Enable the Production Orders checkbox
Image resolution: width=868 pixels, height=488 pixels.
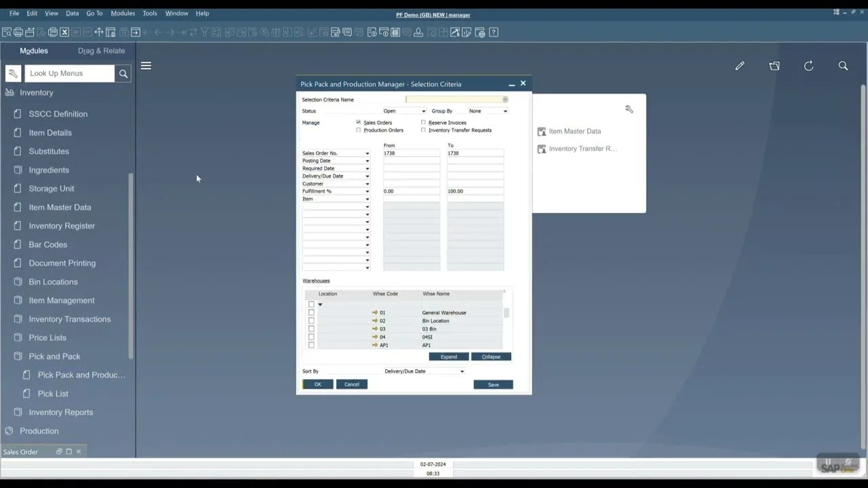(359, 130)
